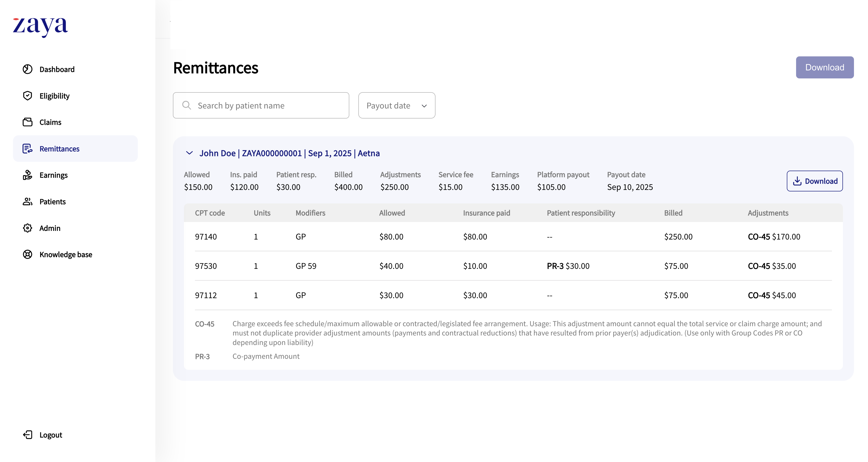Screen dimensions: 868x462
Task: Select the Patients sidebar label
Action: (x=52, y=202)
